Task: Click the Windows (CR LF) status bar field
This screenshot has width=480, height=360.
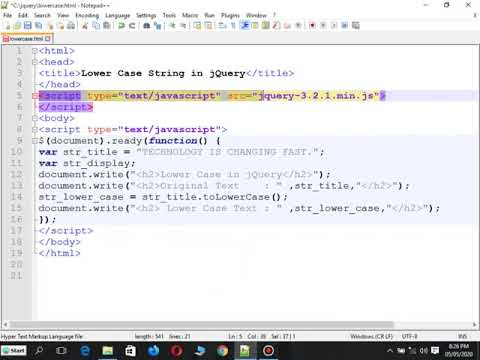Action: (372, 336)
